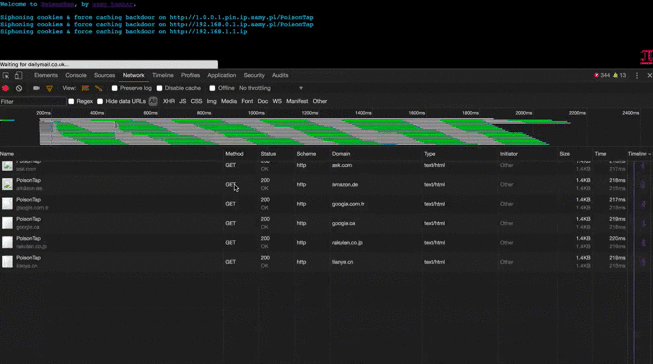The width and height of the screenshot is (653, 364).
Task: Click the green waterfall overview chart
Action: (x=305, y=132)
